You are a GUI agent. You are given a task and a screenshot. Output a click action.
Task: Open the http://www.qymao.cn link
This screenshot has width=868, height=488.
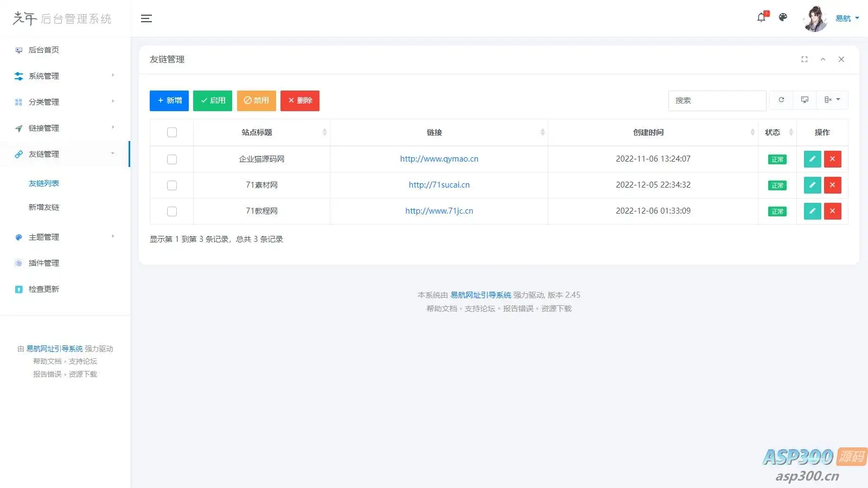click(x=439, y=159)
